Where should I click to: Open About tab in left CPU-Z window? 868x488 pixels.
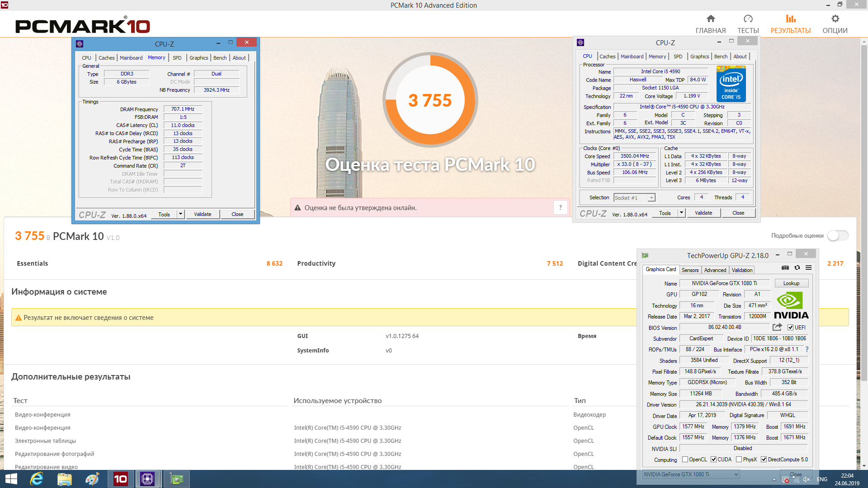tap(239, 58)
